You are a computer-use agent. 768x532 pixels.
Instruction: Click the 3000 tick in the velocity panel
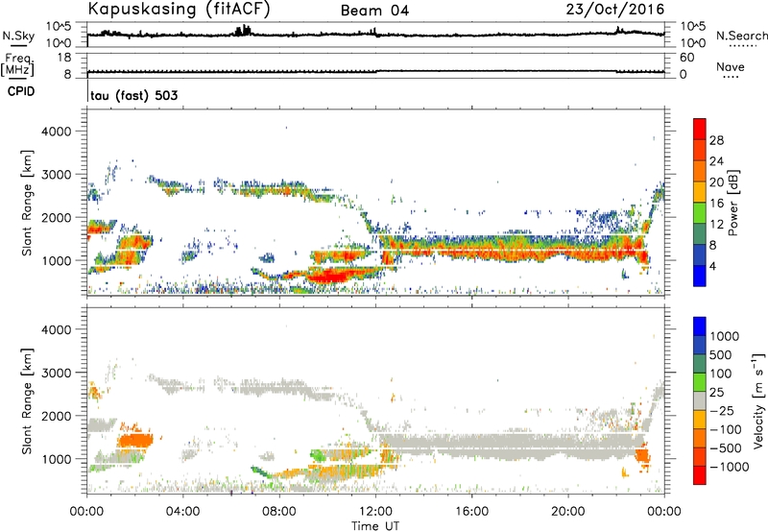pos(57,373)
